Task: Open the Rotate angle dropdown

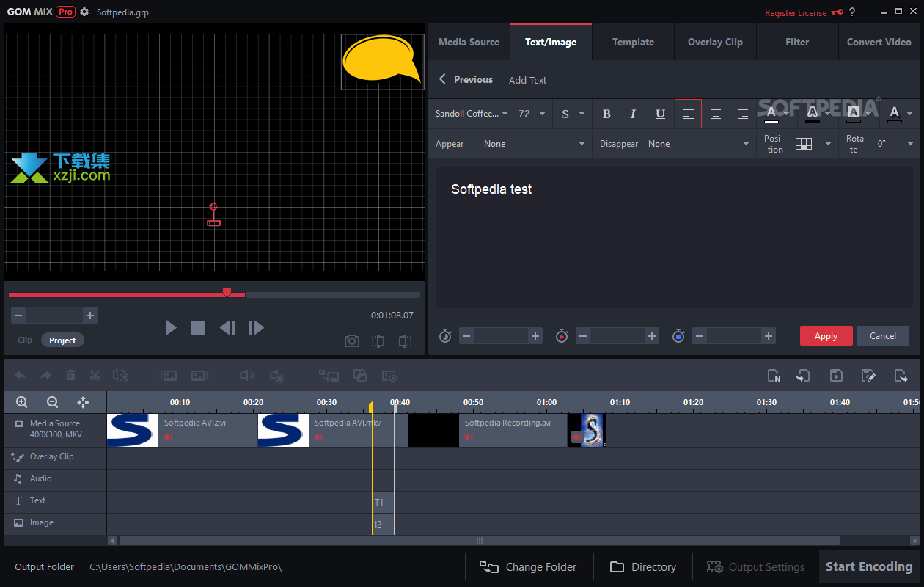Action: [896, 144]
